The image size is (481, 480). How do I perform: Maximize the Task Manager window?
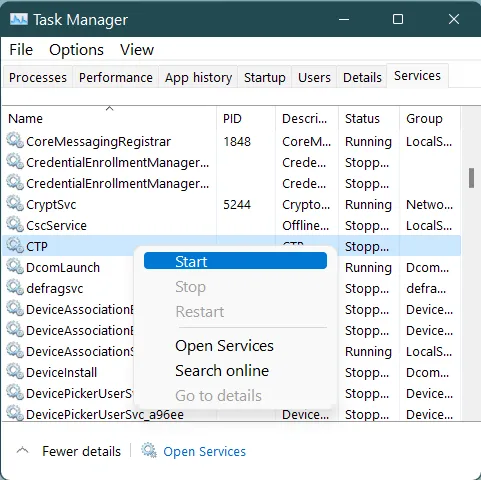point(398,19)
